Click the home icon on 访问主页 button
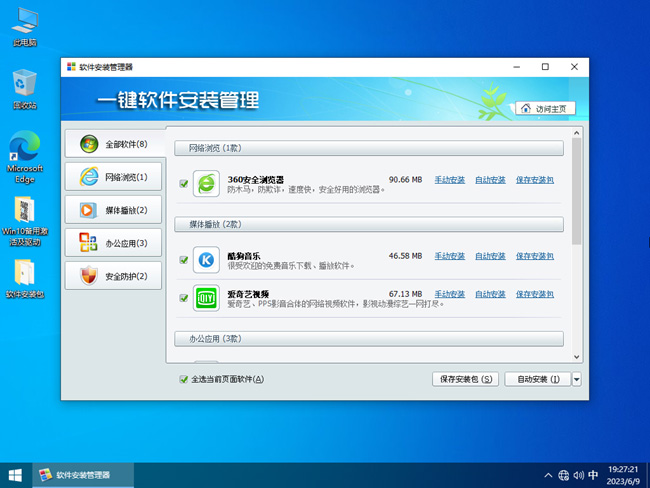The width and height of the screenshot is (650, 488). (x=526, y=108)
